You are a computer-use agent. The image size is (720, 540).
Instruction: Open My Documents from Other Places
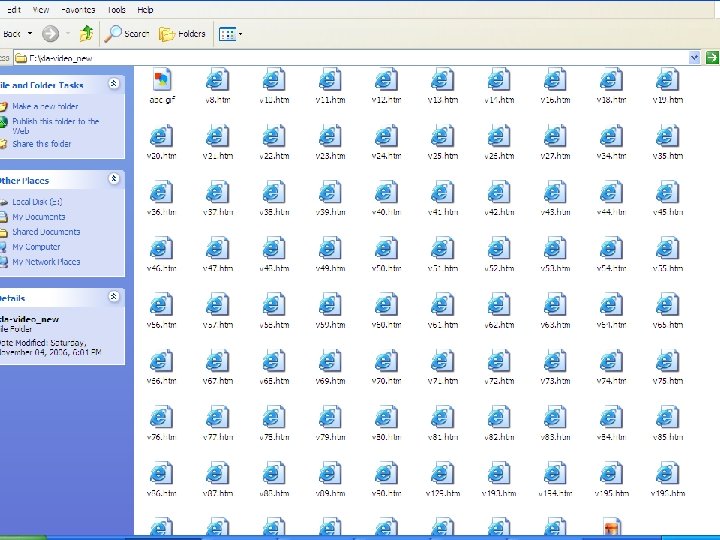[x=39, y=217]
